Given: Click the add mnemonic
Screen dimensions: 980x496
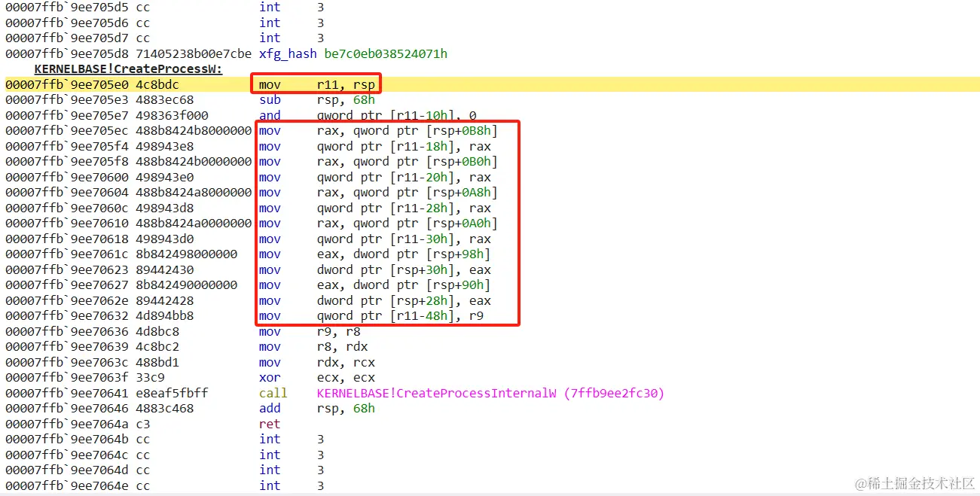Looking at the screenshot, I should click(x=270, y=409).
